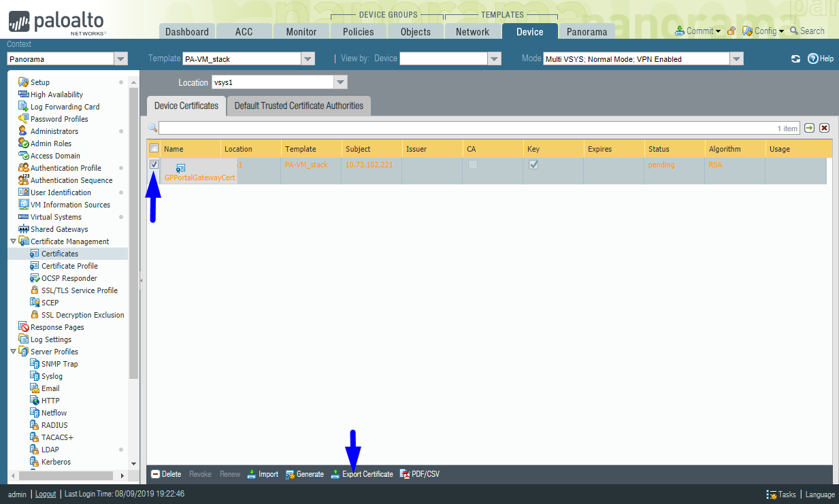Screen dimensions: 839x504
Task: Select Certificate Profile in the tree
Action: tap(69, 266)
